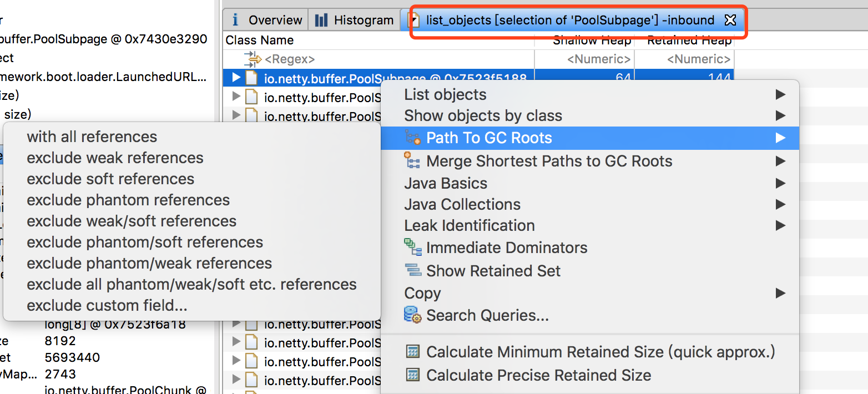Click the Merge Shortest Paths tree icon

tap(412, 161)
